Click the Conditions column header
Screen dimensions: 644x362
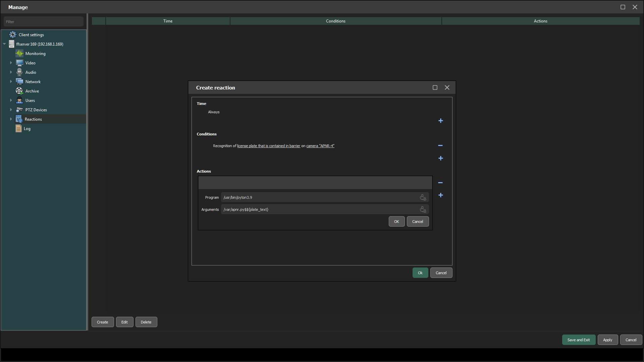tap(336, 21)
